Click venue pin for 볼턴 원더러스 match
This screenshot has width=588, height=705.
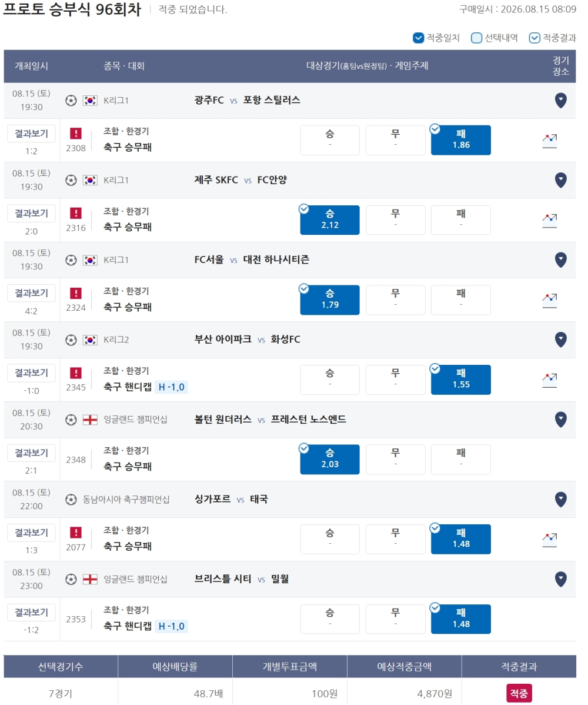560,419
